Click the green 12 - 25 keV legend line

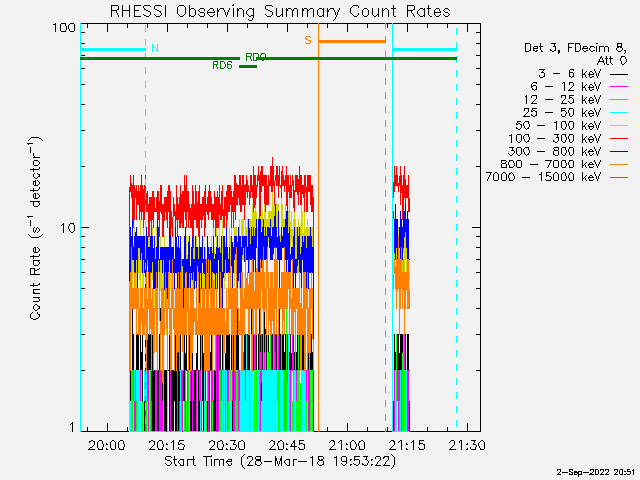click(x=619, y=100)
